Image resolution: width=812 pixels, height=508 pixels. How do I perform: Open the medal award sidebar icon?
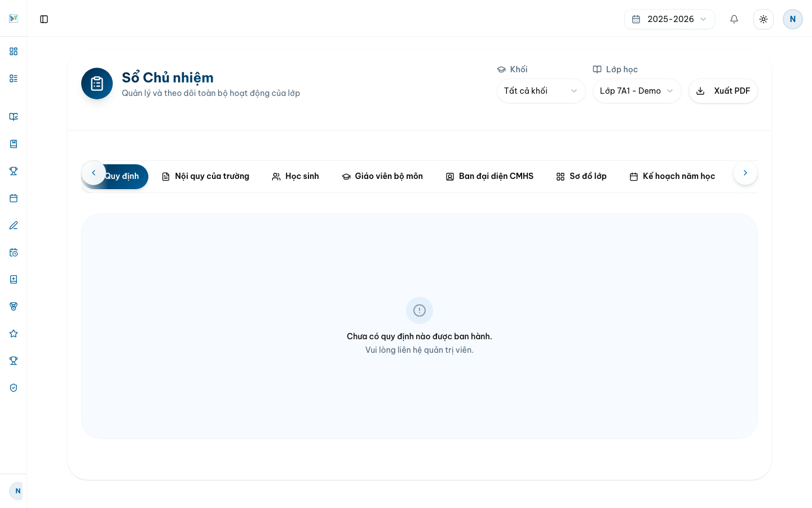14,306
